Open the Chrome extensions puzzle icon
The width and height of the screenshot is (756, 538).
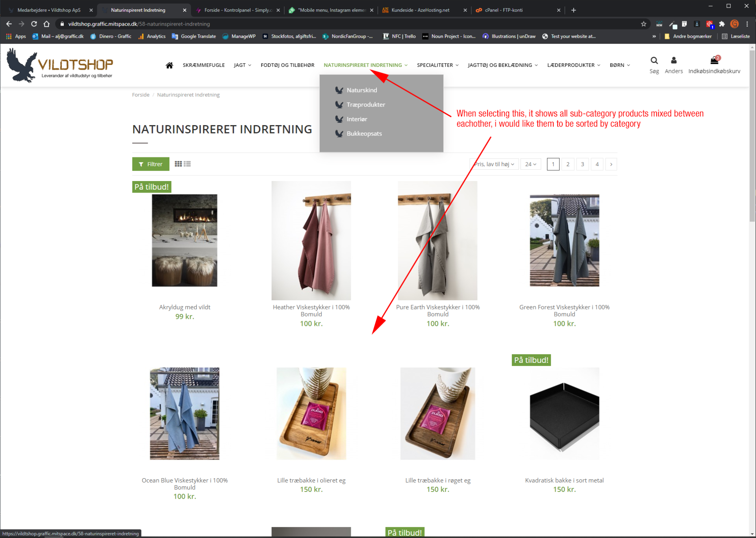pos(722,24)
